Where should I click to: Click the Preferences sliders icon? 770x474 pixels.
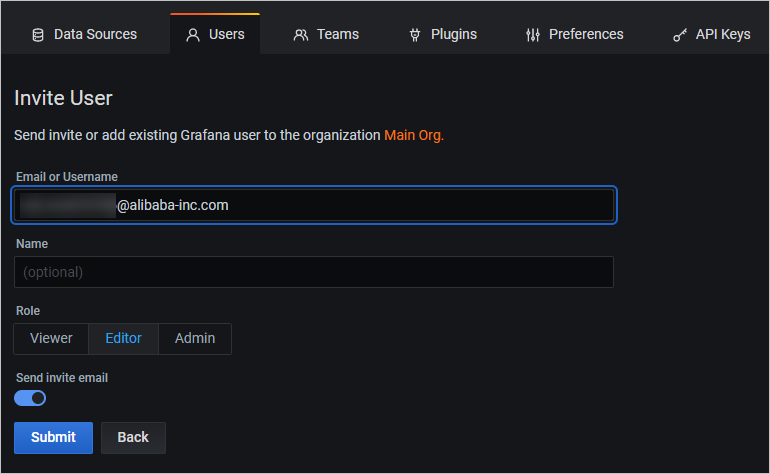pyautogui.click(x=533, y=35)
